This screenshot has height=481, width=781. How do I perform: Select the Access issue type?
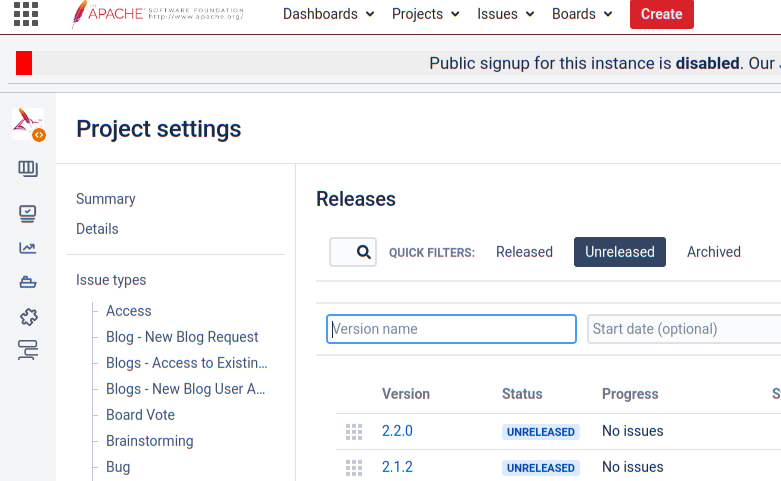click(x=129, y=311)
